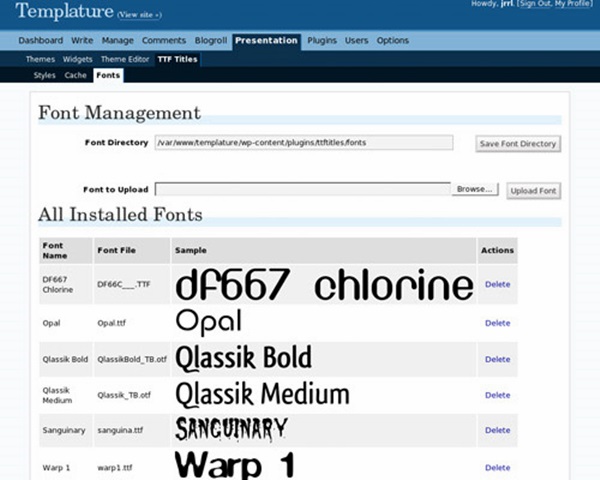This screenshot has width=600, height=480.
Task: Click the warp1.ttf file name
Action: click(x=115, y=468)
